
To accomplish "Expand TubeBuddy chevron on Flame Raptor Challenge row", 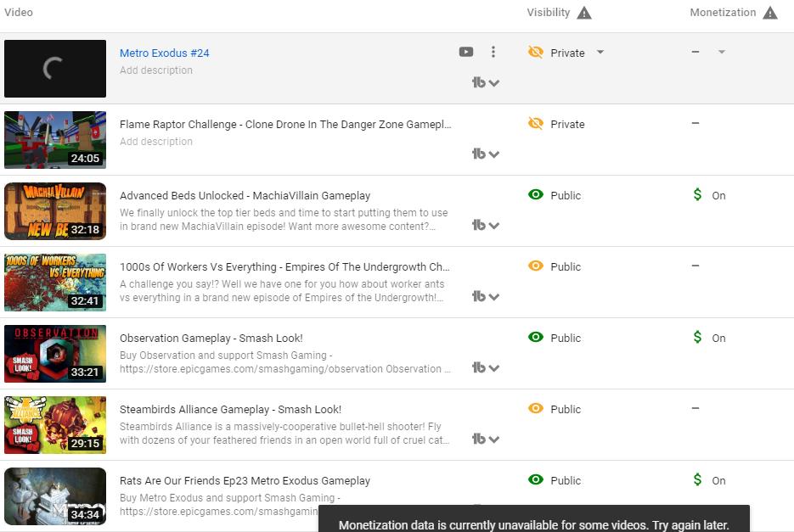I will point(494,155).
